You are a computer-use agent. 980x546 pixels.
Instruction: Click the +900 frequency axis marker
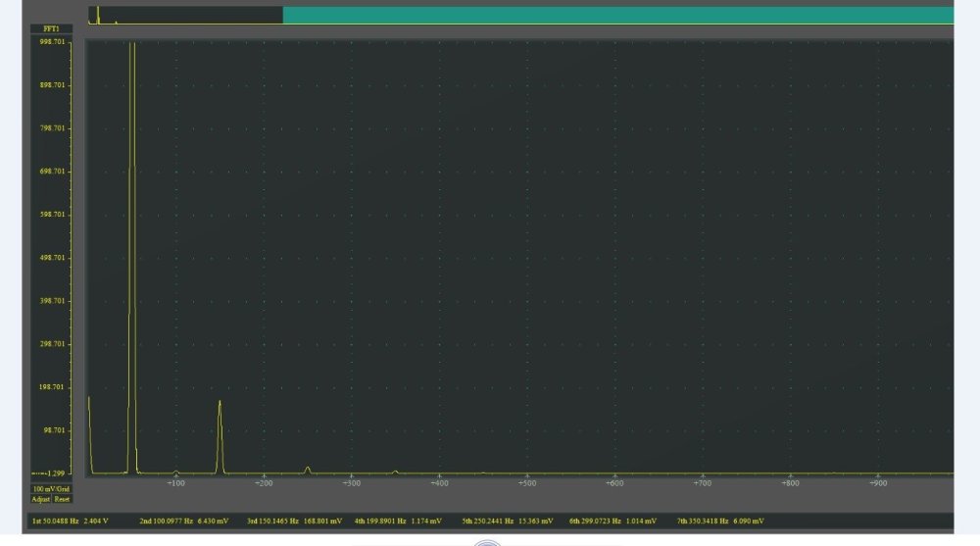click(x=877, y=483)
